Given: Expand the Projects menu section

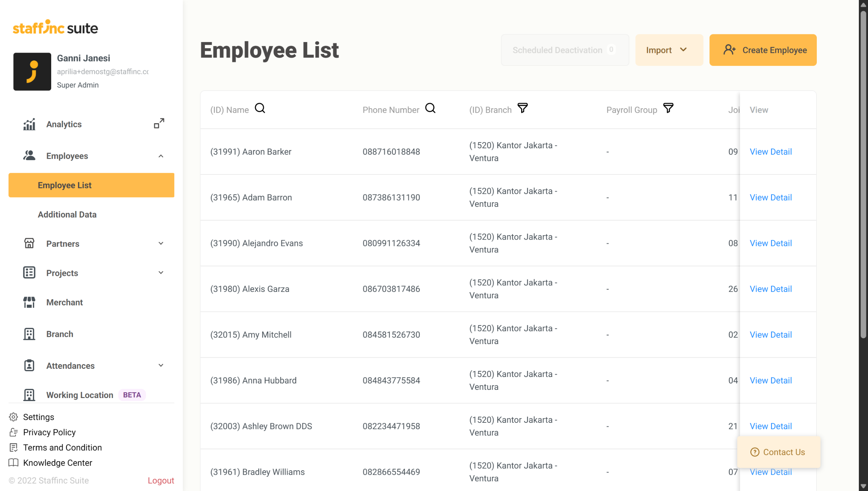Looking at the screenshot, I should pyautogui.click(x=161, y=273).
